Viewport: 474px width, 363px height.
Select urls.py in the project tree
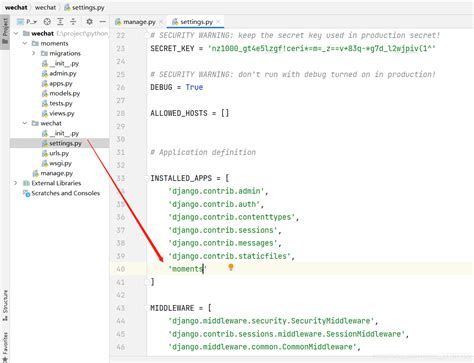click(55, 153)
